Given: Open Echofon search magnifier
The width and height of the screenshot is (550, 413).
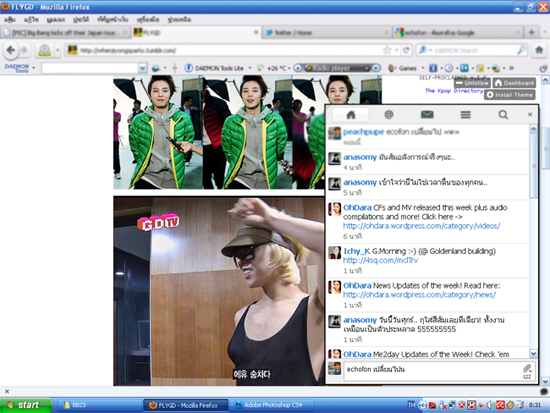Looking at the screenshot, I should [x=503, y=115].
